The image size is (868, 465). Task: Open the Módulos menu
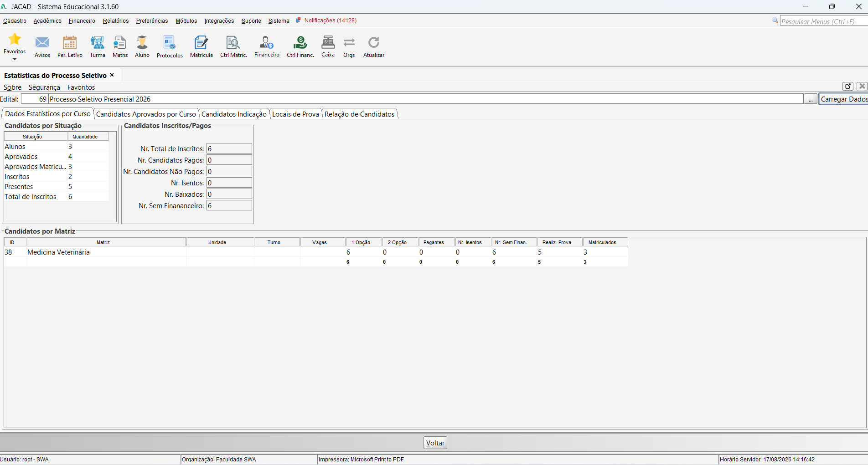coord(186,21)
